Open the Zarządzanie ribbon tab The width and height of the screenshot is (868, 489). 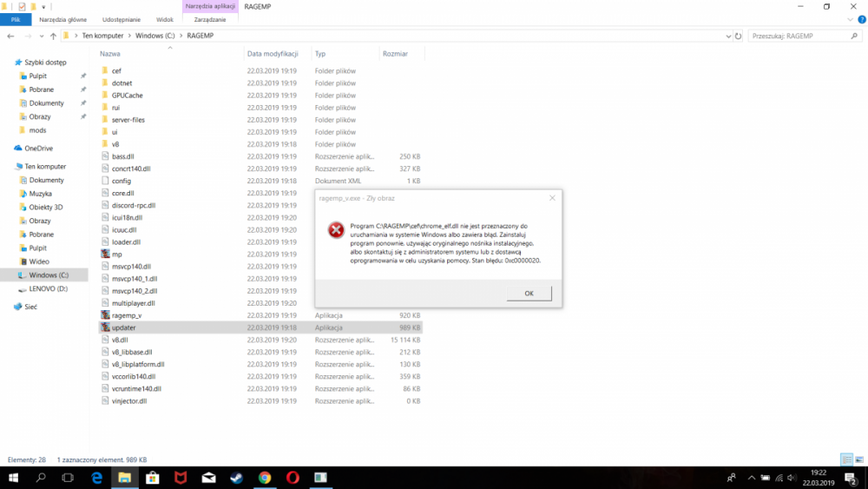[210, 19]
